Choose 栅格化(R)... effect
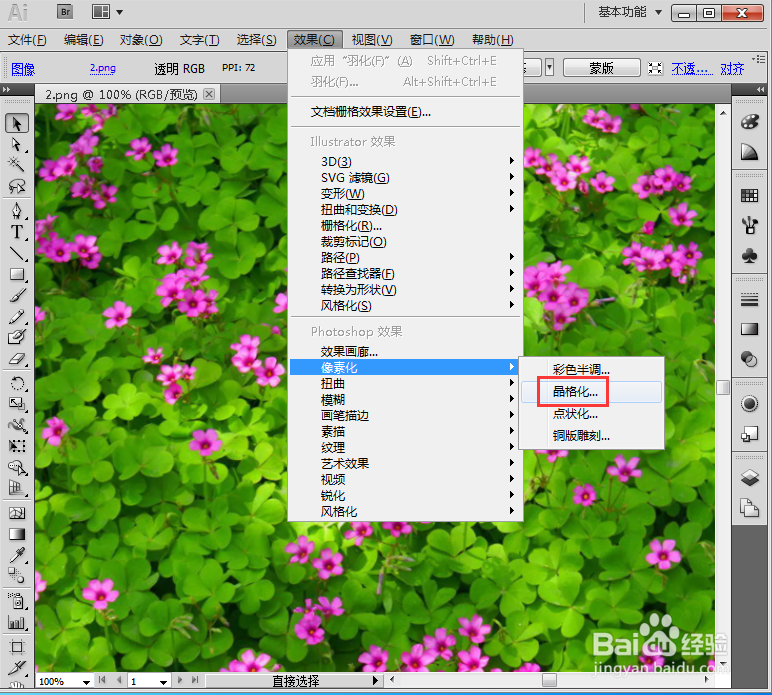The width and height of the screenshot is (772, 695). click(x=406, y=225)
